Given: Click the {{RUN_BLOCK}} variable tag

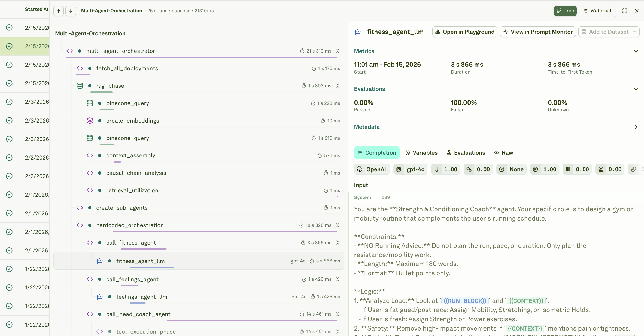Looking at the screenshot, I should pos(465,301).
